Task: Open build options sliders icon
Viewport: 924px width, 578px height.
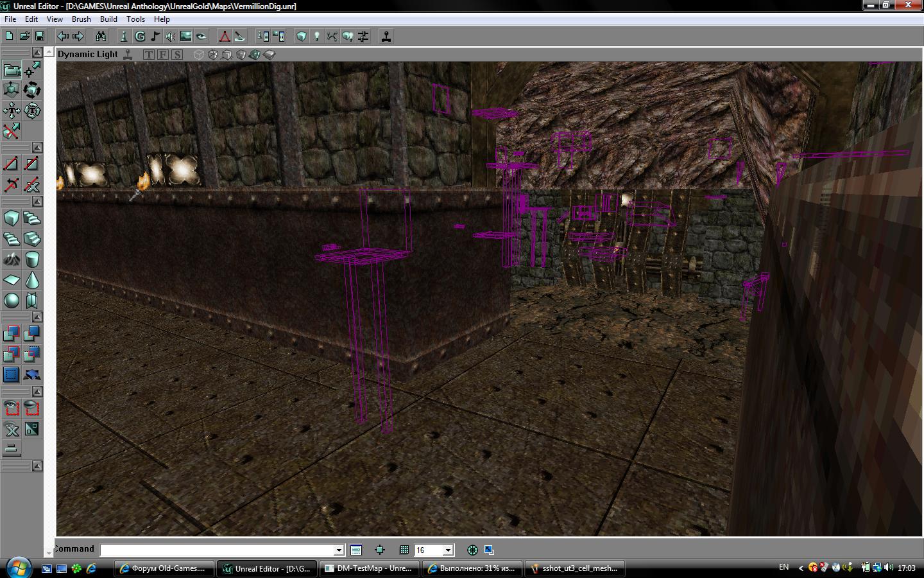Action: click(x=363, y=37)
